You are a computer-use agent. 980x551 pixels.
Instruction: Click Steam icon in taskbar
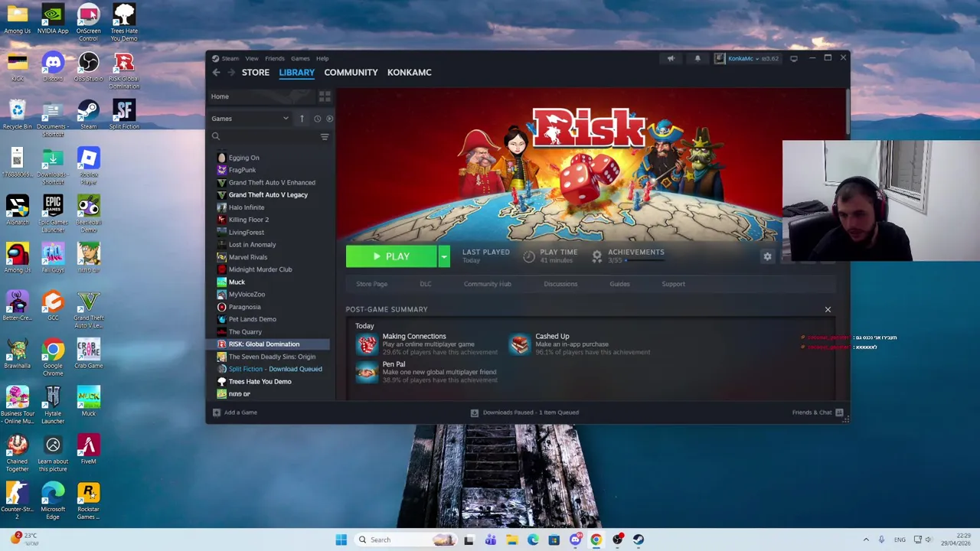pyautogui.click(x=639, y=540)
